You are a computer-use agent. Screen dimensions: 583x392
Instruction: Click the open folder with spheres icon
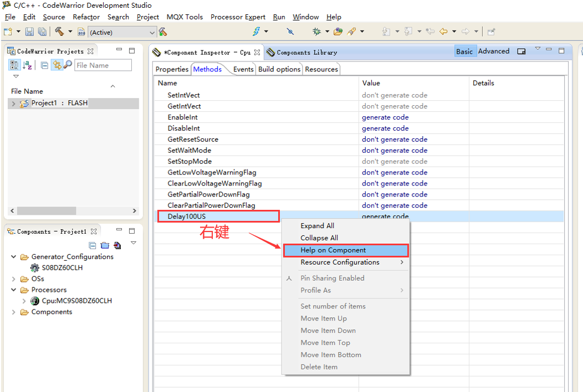(338, 32)
